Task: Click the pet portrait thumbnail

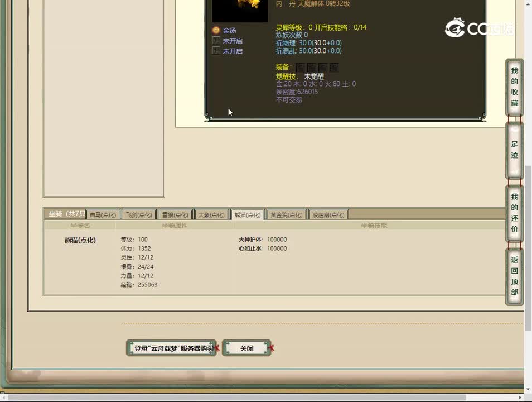Action: (240, 10)
